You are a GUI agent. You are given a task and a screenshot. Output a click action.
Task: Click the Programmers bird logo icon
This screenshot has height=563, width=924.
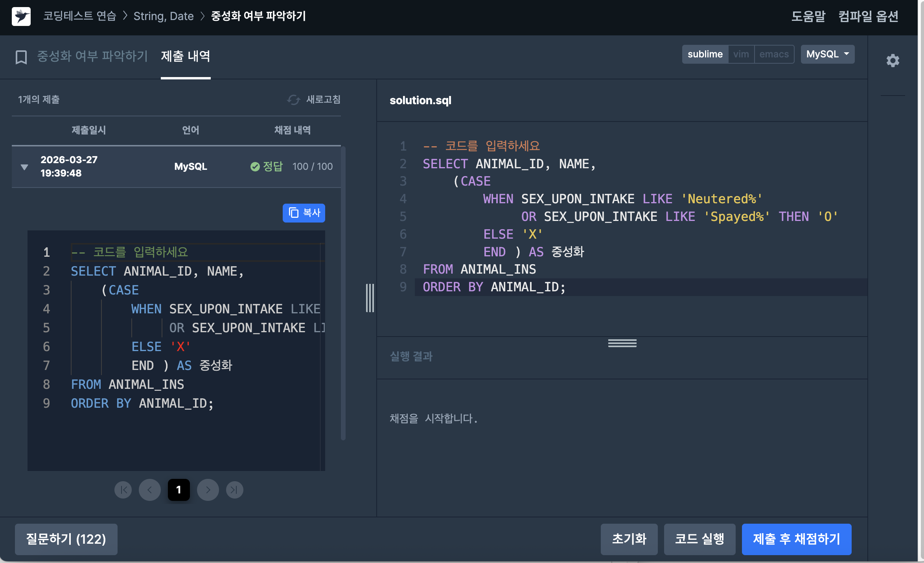tap(21, 17)
